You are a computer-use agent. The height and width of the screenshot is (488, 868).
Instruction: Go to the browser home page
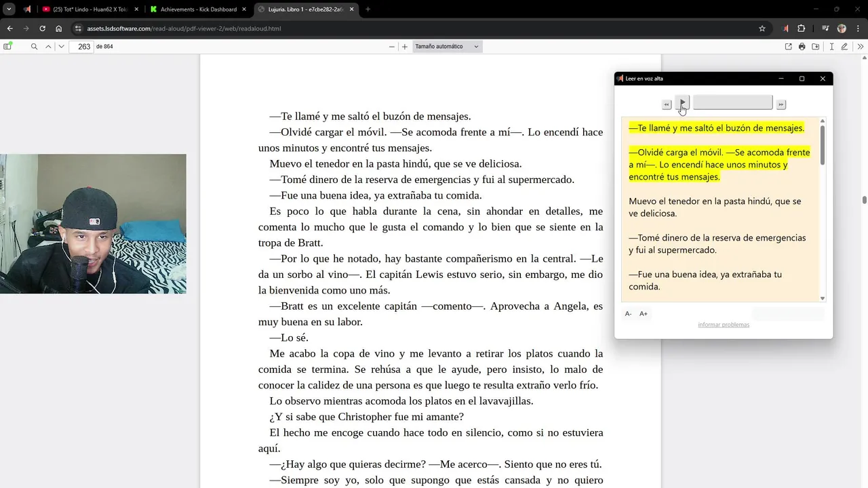tap(58, 28)
